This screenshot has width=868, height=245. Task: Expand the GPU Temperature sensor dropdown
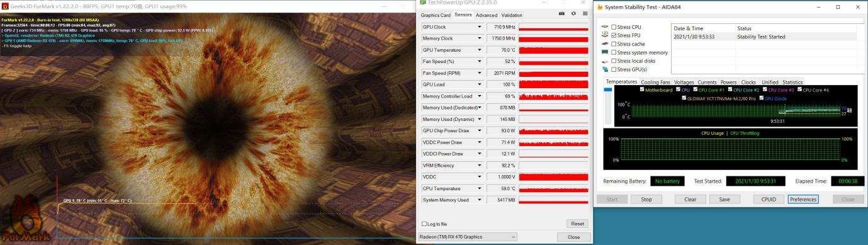[480, 50]
